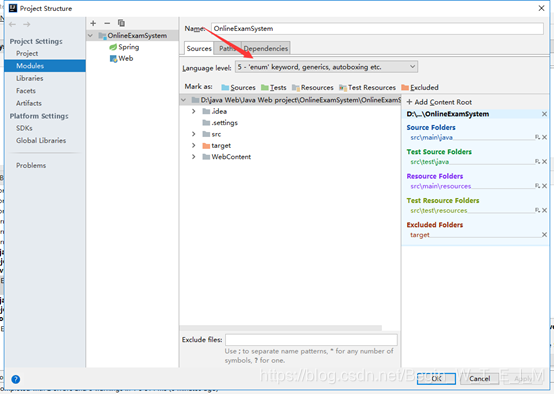Open Libraries settings

tap(30, 78)
